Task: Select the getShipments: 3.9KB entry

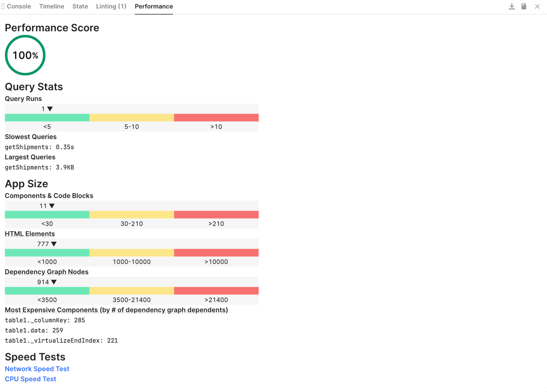Action: click(x=40, y=167)
